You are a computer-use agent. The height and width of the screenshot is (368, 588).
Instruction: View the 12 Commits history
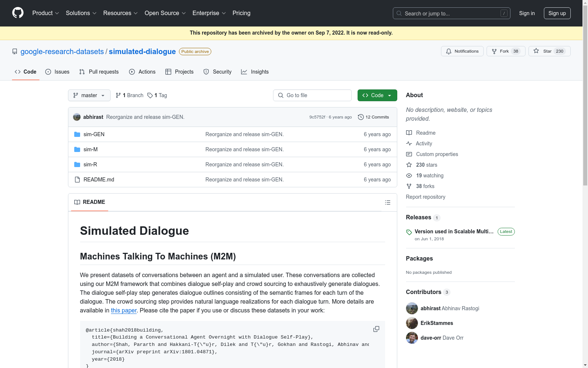click(373, 117)
